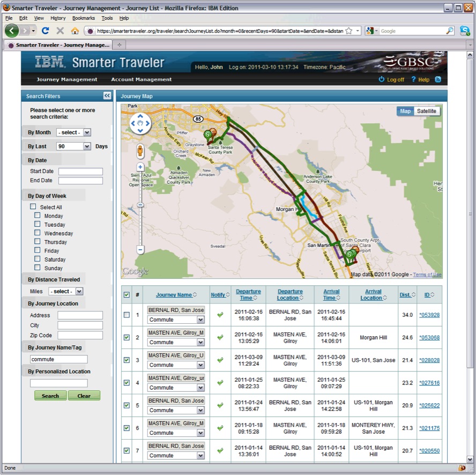The width and height of the screenshot is (476, 475).
Task: Go to browser home page icon
Action: pyautogui.click(x=75, y=31)
